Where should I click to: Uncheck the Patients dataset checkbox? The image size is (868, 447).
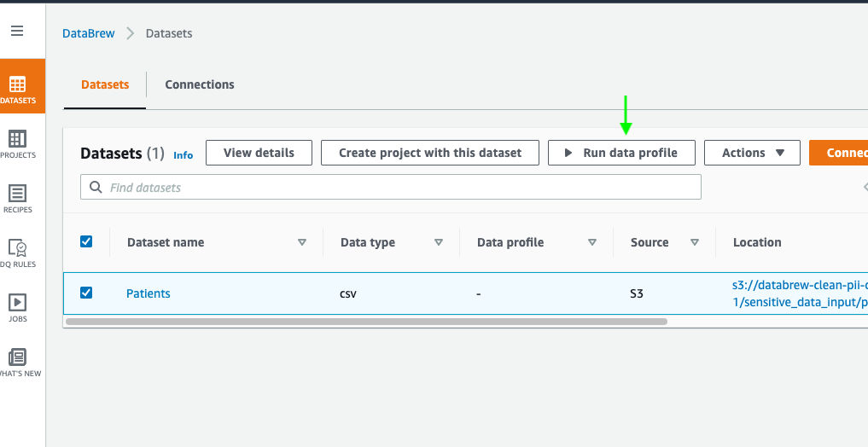(86, 293)
